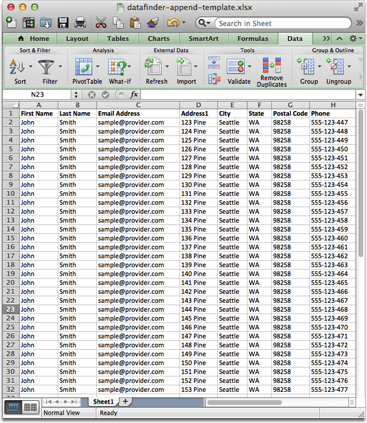367x423 pixels.
Task: Click the Name Box showing N23
Action: 37,95
